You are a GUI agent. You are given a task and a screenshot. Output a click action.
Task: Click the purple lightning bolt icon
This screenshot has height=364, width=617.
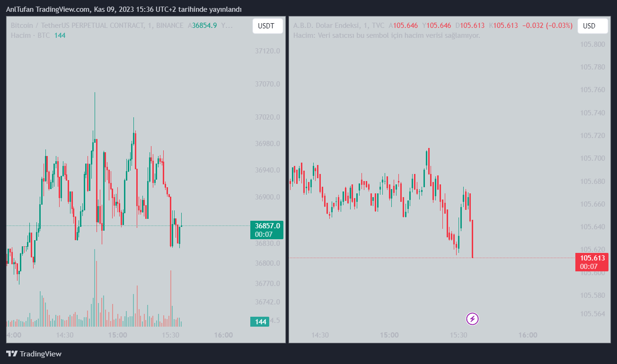pos(473,319)
